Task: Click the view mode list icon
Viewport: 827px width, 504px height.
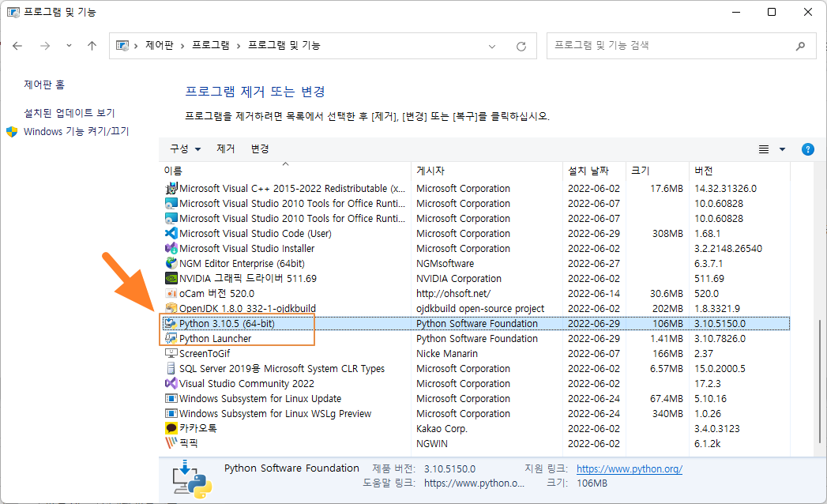Action: 764,149
